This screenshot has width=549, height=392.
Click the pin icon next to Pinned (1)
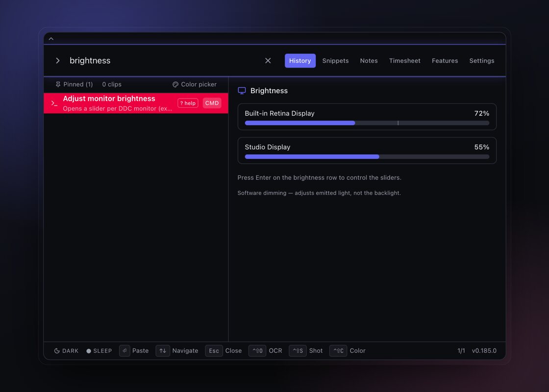pyautogui.click(x=58, y=84)
